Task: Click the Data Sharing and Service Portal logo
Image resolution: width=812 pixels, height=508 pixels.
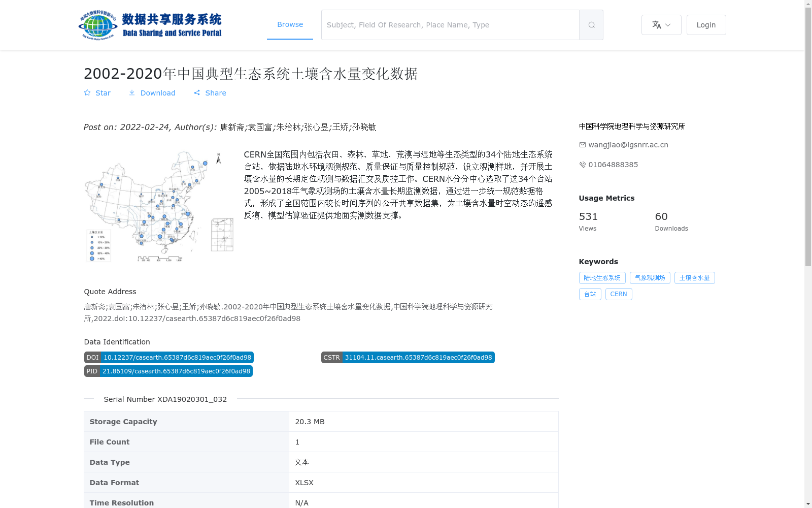Action: tap(150, 25)
